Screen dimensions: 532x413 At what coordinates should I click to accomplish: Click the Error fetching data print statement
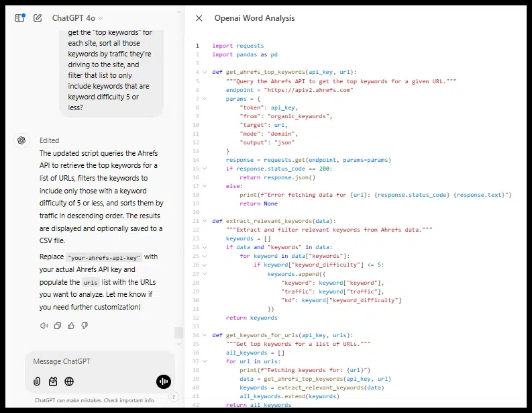pyautogui.click(x=376, y=195)
